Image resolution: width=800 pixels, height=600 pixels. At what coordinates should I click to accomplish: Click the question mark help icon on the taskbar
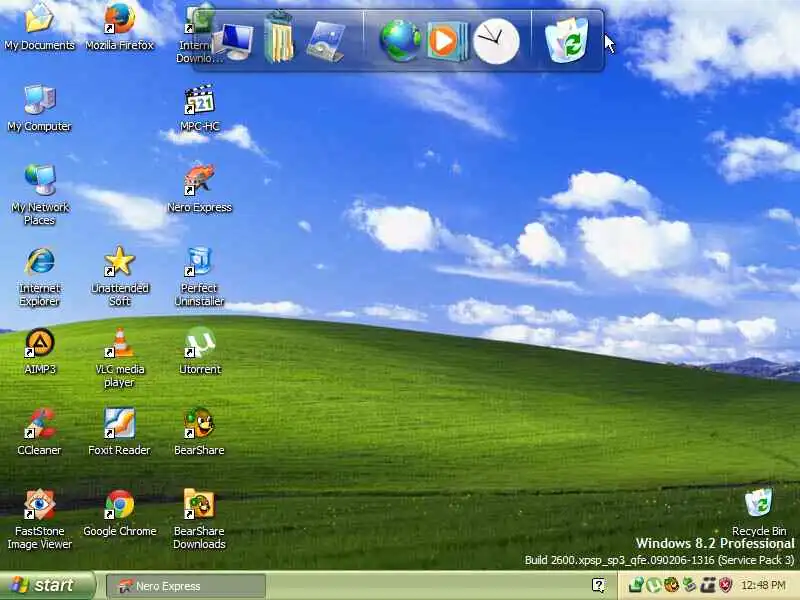[x=598, y=585]
